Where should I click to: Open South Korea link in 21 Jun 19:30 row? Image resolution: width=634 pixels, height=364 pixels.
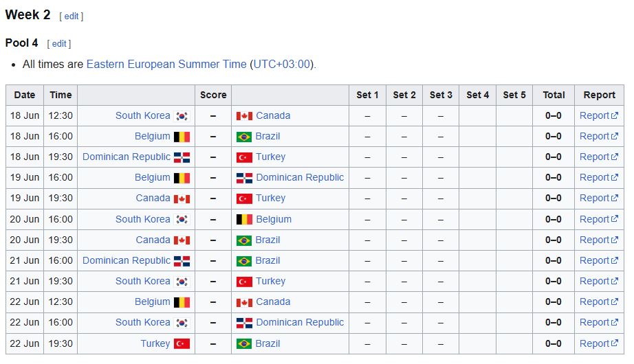[143, 281]
